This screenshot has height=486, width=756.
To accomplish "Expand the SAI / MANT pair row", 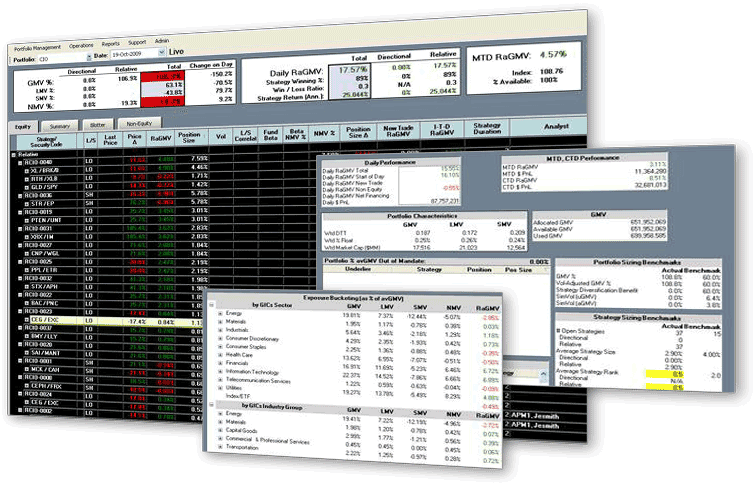I will 27,353.
